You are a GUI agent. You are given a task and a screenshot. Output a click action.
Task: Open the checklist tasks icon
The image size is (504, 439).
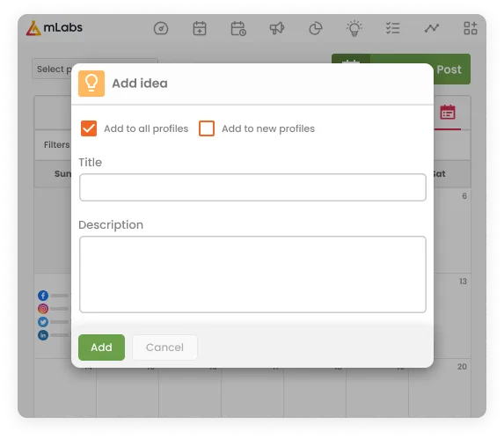[x=393, y=28]
